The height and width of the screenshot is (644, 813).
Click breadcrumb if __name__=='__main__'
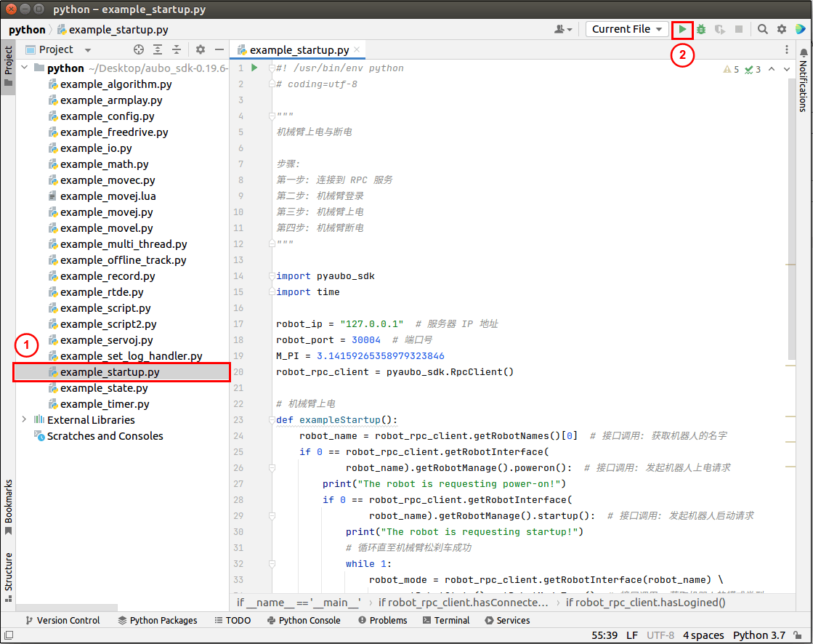pyautogui.click(x=299, y=603)
